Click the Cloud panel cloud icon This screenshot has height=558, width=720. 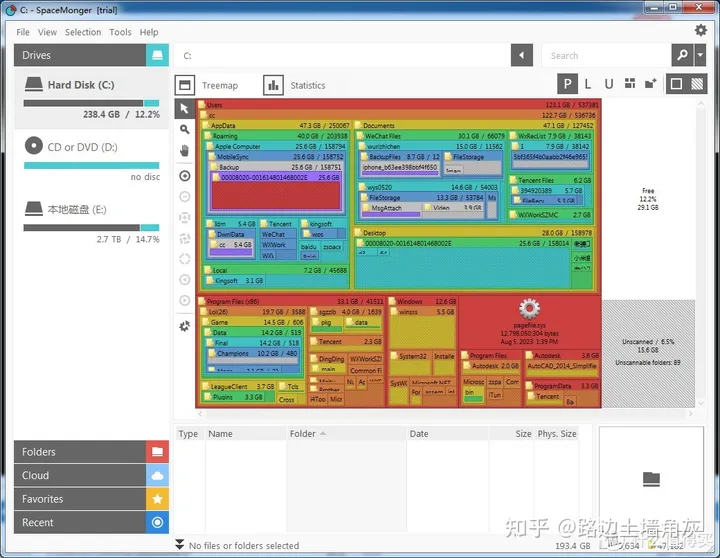point(158,475)
